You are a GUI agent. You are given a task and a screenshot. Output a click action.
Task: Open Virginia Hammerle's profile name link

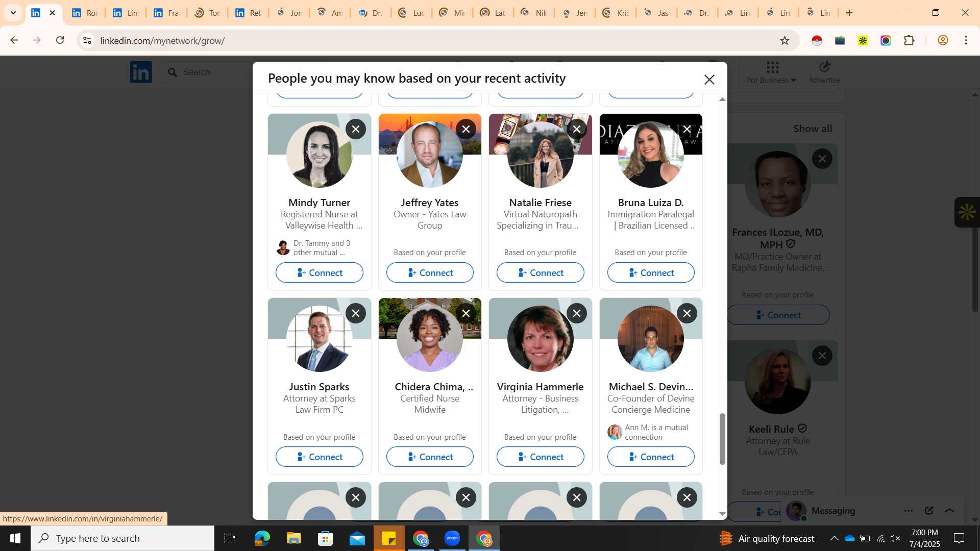(x=540, y=387)
